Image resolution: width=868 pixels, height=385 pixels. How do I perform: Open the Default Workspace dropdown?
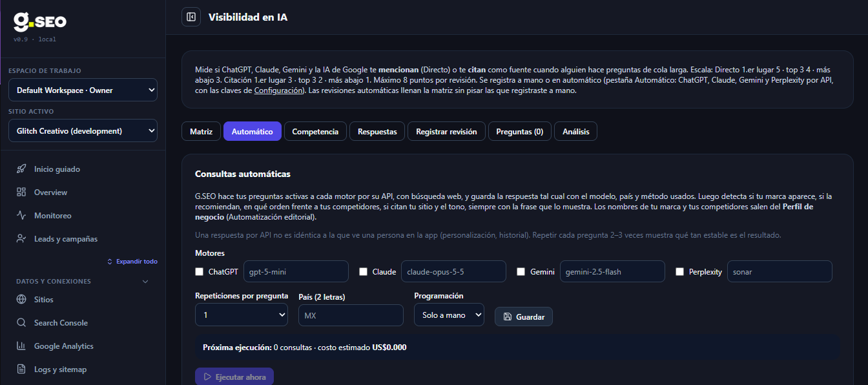click(x=83, y=90)
